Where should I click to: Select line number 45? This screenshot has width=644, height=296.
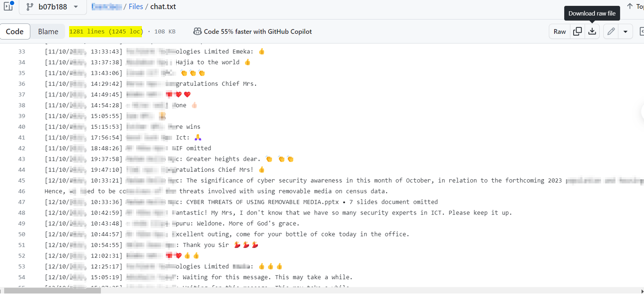(x=22, y=180)
